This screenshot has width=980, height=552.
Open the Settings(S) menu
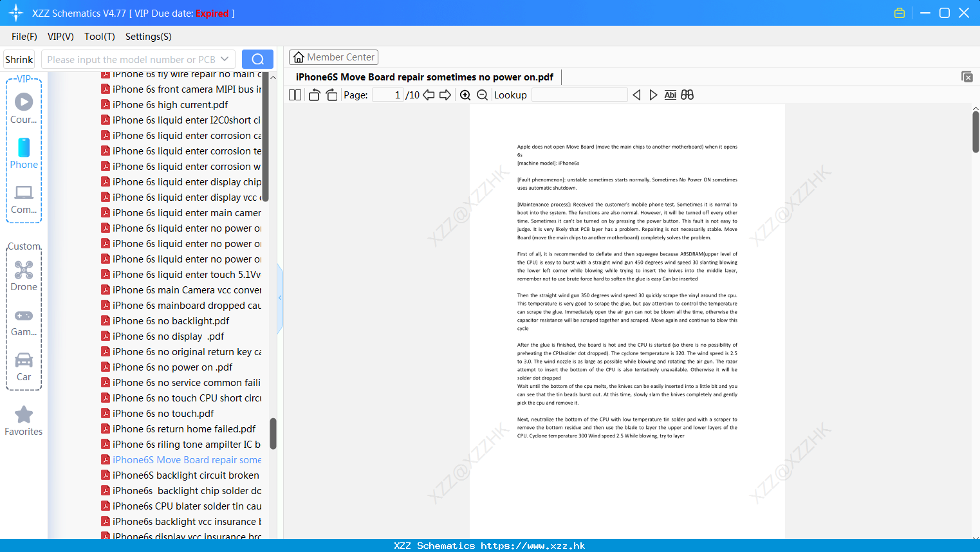[x=149, y=37]
